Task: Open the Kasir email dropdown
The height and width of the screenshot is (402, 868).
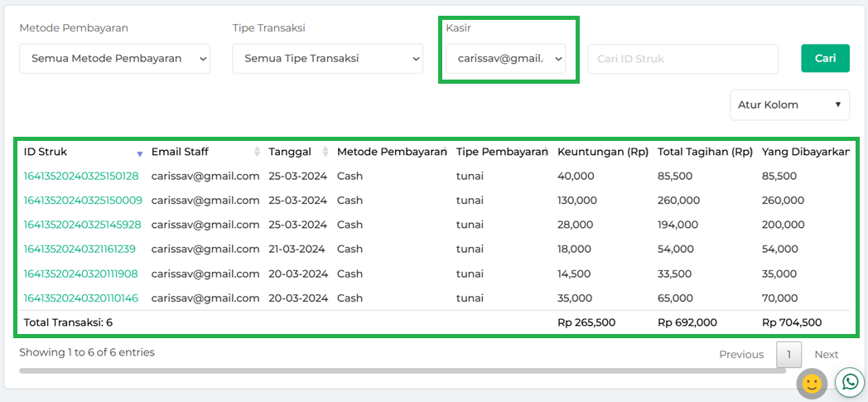Action: pyautogui.click(x=505, y=59)
